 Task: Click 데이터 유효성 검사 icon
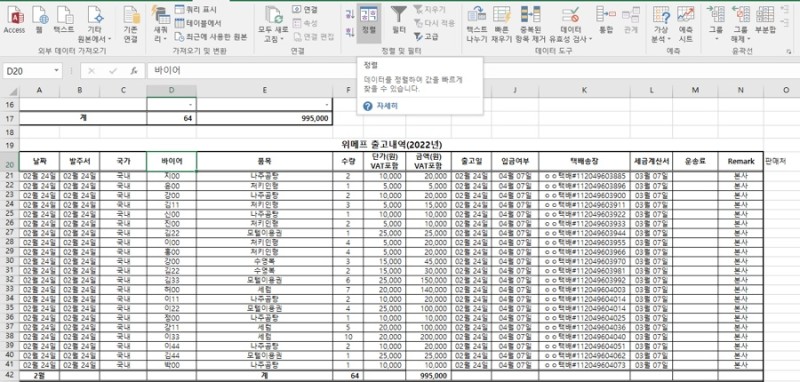[x=570, y=14]
